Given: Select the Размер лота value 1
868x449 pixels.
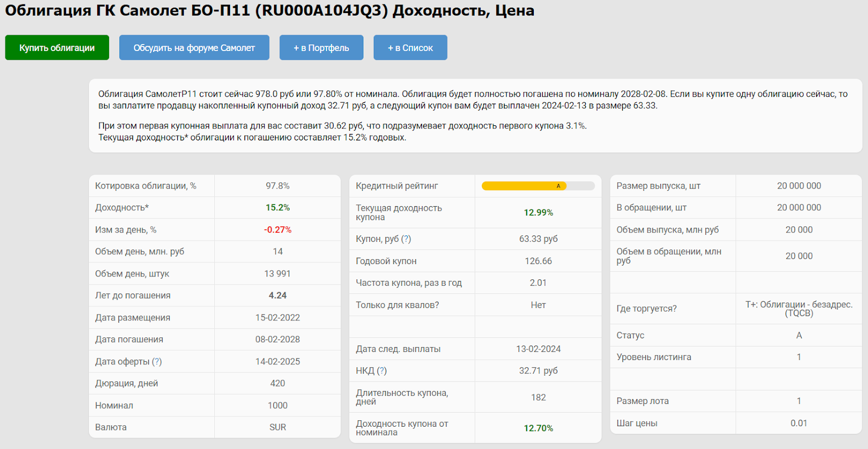Looking at the screenshot, I should tap(799, 401).
